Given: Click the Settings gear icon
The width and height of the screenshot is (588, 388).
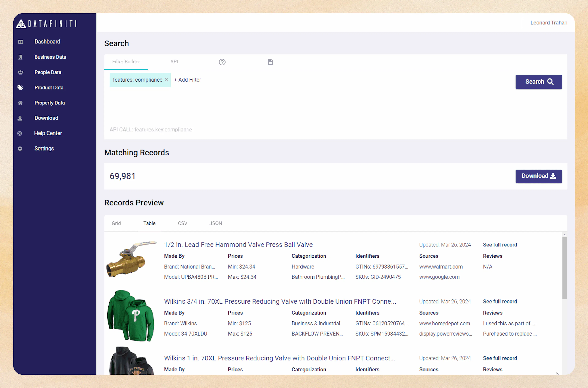Looking at the screenshot, I should click(x=20, y=149).
